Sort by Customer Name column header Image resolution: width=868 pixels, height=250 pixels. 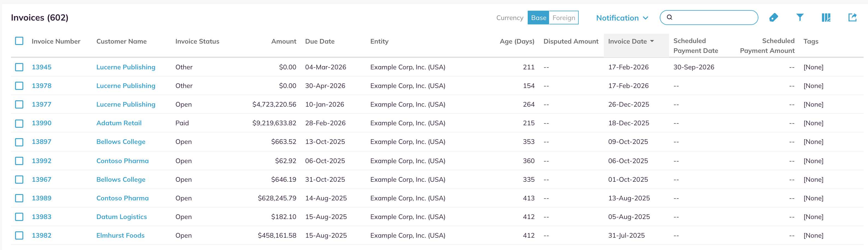(121, 41)
